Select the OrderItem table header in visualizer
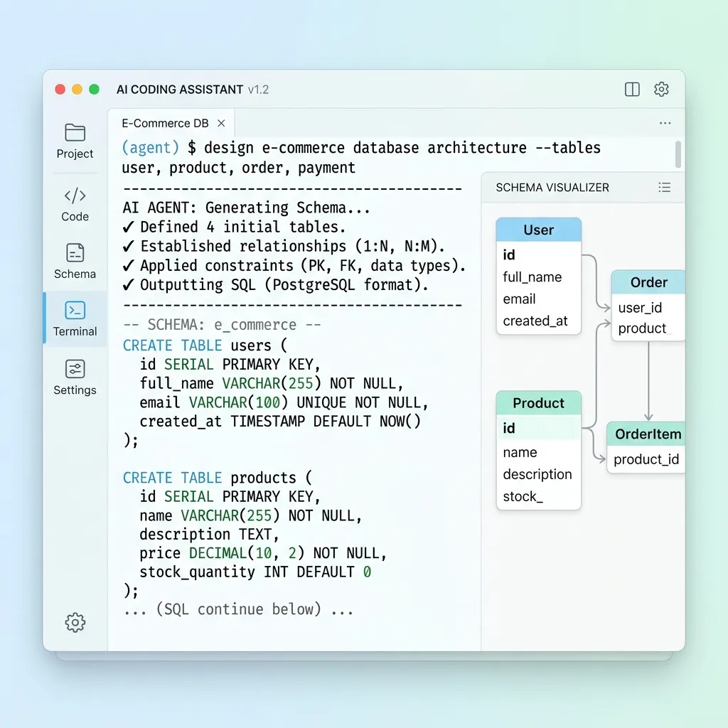 646,434
